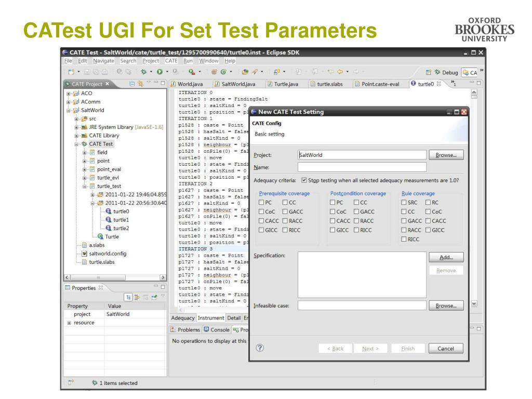Viewport: 532px width, 399px height.
Task: Check SRC under Rule coverage
Action: click(404, 203)
